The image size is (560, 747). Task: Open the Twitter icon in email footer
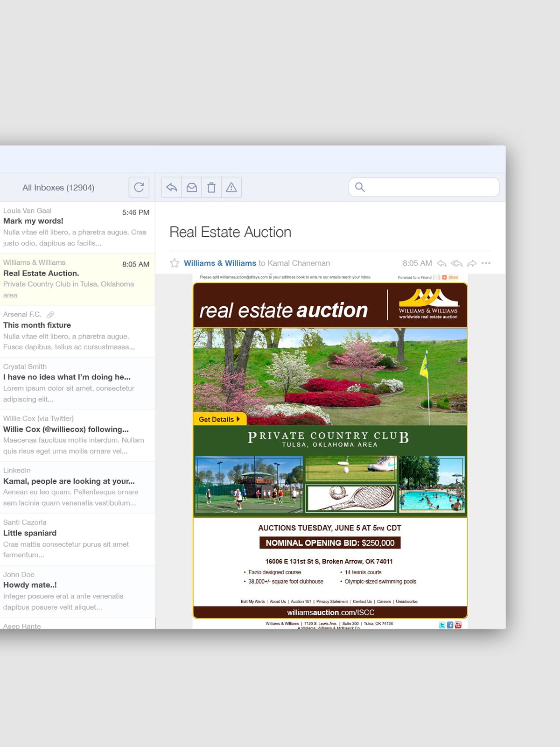coord(442,625)
